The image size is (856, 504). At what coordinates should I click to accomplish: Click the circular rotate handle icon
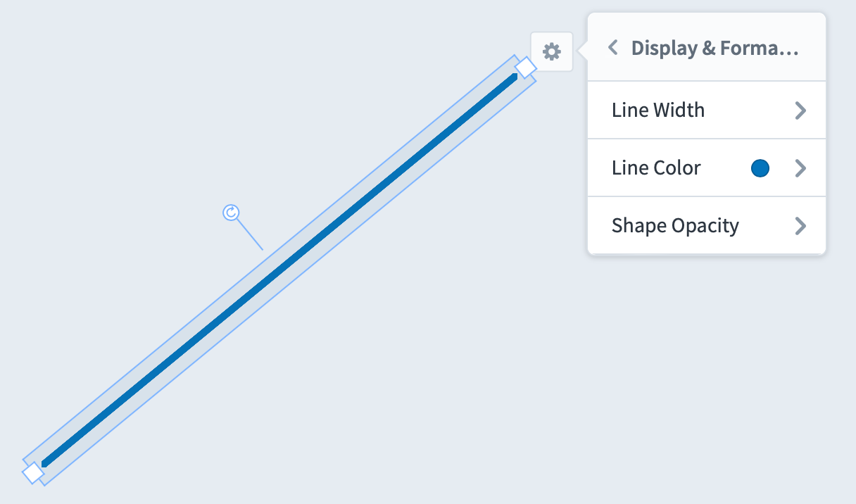click(x=231, y=213)
